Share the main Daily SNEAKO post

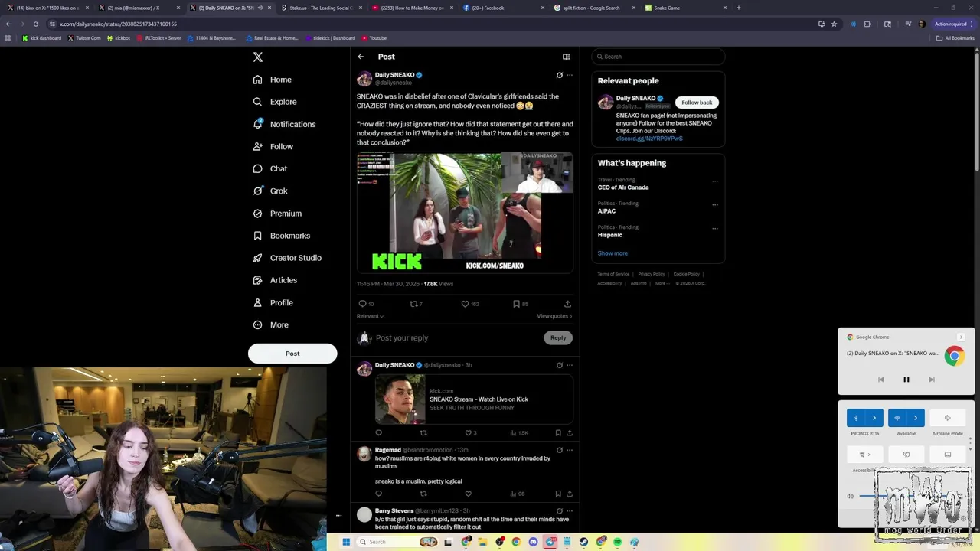coord(567,304)
